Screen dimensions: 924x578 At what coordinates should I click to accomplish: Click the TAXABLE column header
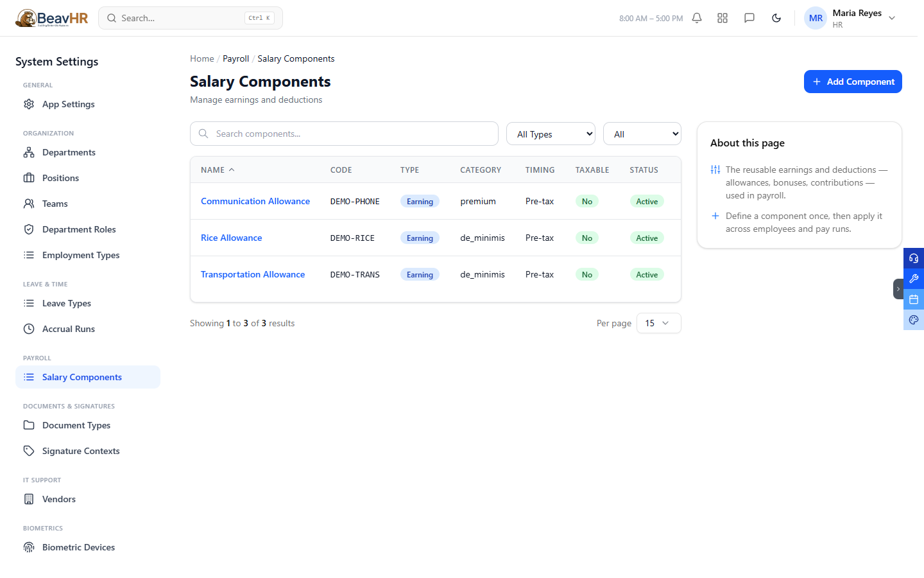[592, 170]
